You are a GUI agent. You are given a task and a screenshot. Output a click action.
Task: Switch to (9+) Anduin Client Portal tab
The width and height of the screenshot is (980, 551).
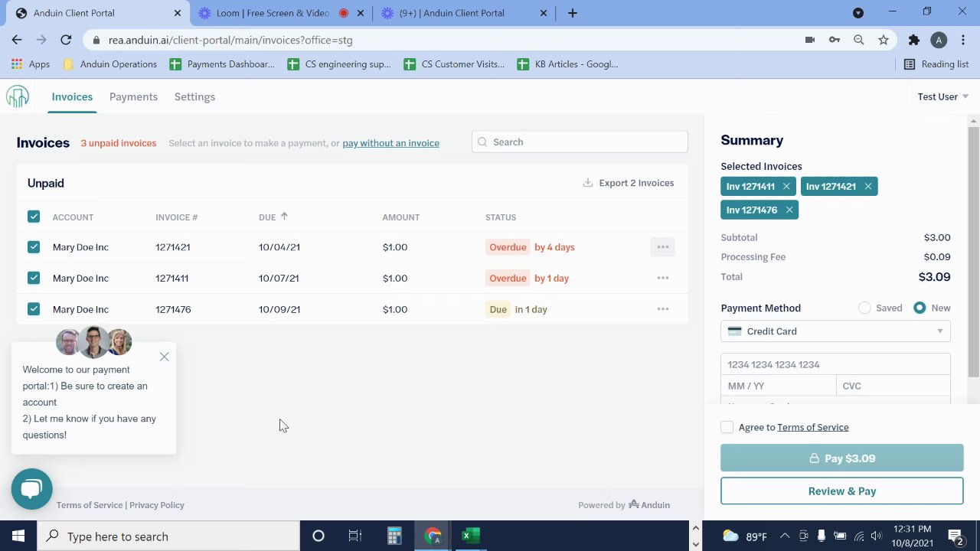[x=463, y=13]
